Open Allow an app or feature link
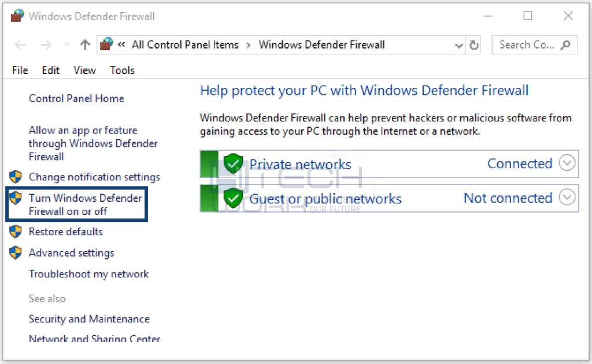 [x=93, y=143]
